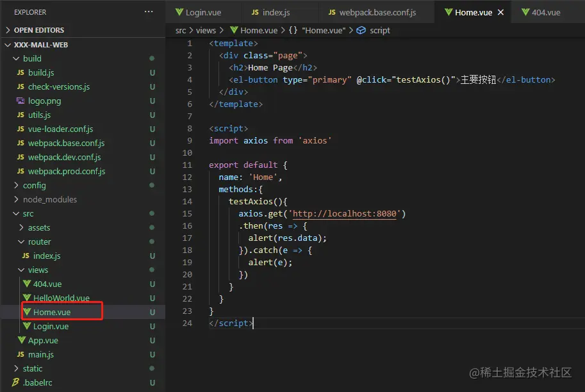The width and height of the screenshot is (585, 392).
Task: Click the closing script tag on line 24
Action: (x=231, y=323)
